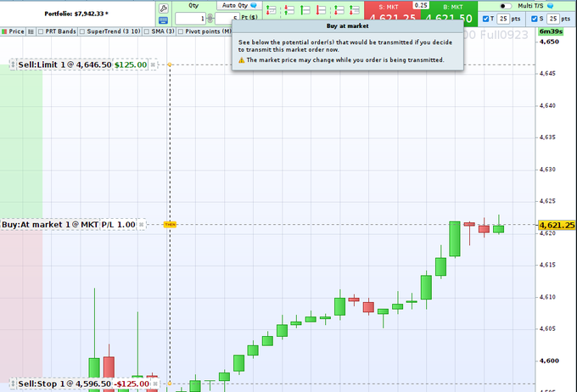577x392 pixels.
Task: Grab the Sell:Stop order move handle
Action: (13, 384)
